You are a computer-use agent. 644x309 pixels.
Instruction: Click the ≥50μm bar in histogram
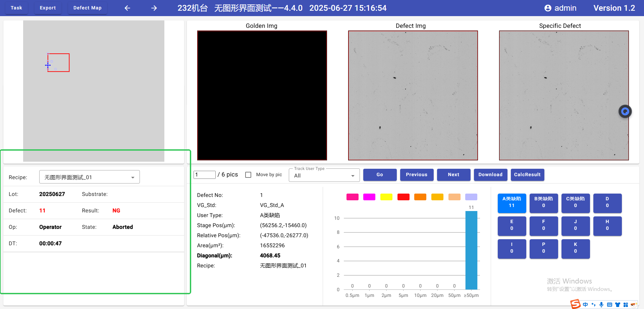471,250
